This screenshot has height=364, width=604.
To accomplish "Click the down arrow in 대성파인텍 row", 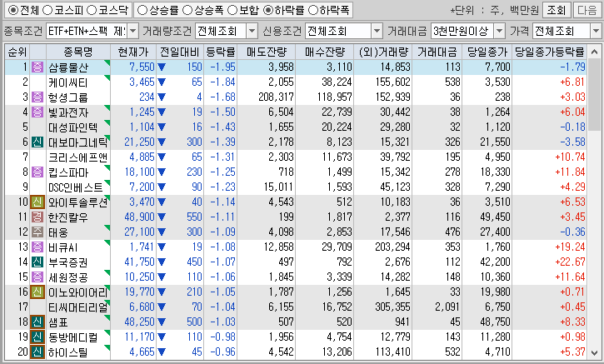I will click(162, 127).
